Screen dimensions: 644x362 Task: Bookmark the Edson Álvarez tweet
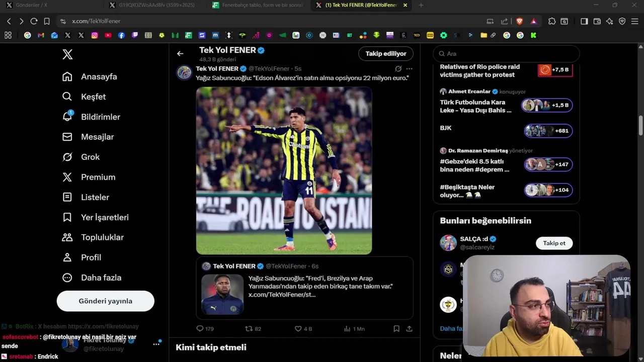point(396,328)
